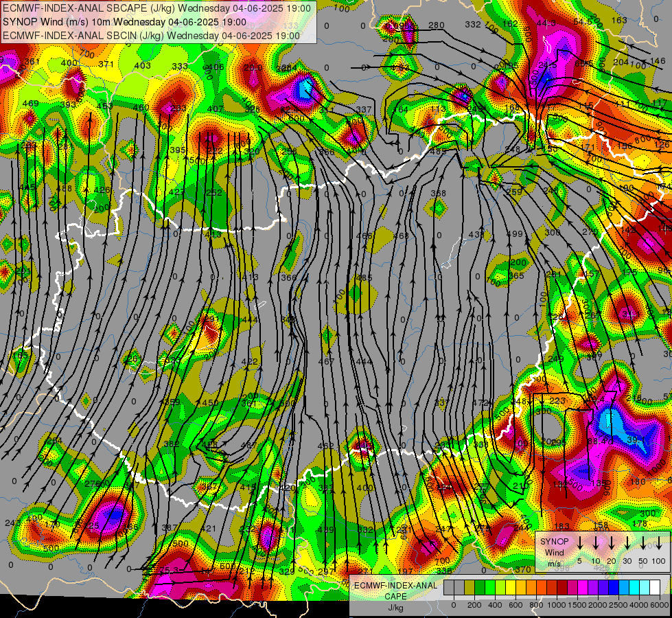The width and height of the screenshot is (672, 618).
Task: Click the wind arrow labeled 5 m/s
Action: coord(579,543)
